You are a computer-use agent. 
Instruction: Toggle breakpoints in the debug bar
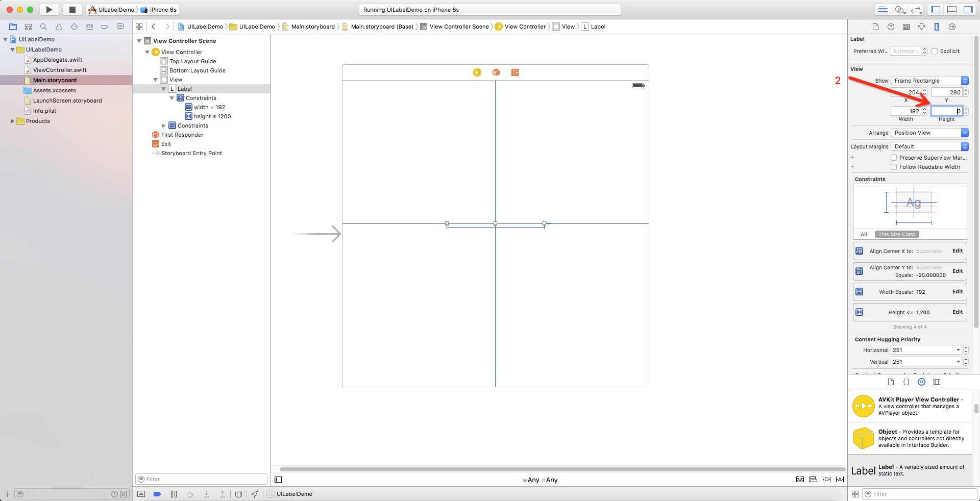pyautogui.click(x=157, y=494)
